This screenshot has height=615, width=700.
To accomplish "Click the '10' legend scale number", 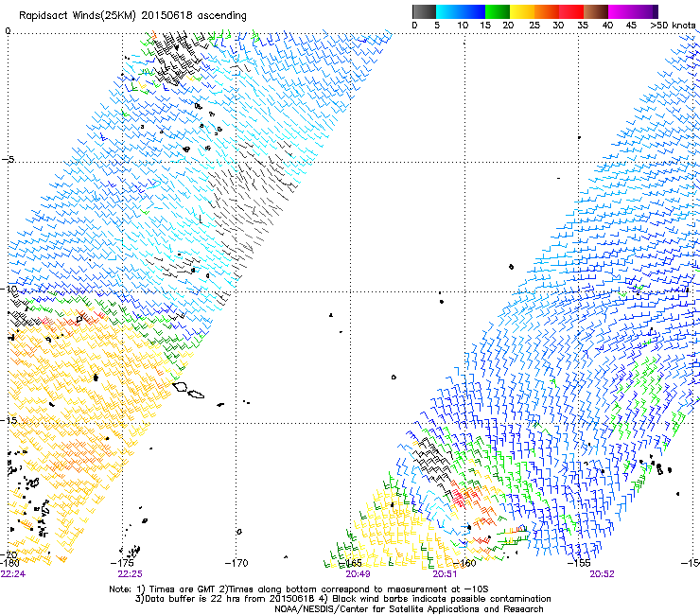I will [x=463, y=26].
